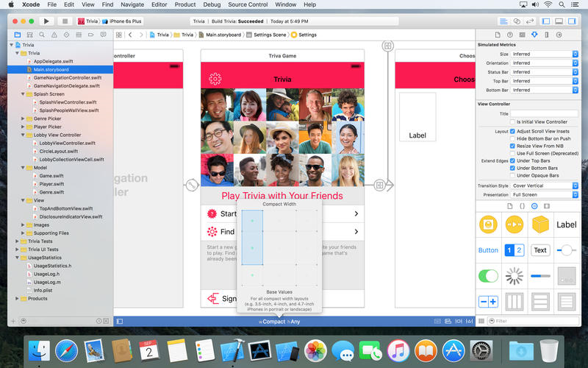Open the Transition Style dropdown
588x368 pixels.
(x=545, y=186)
